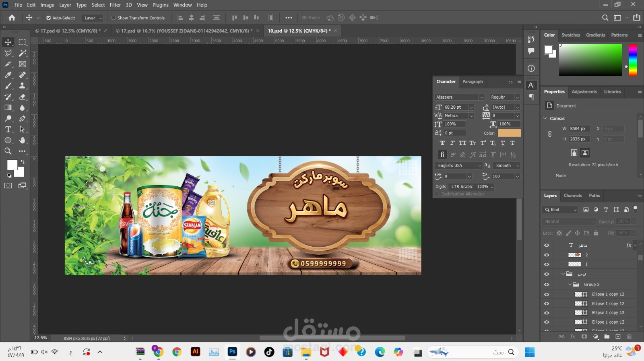The height and width of the screenshot is (361, 644).
Task: Switch to the Swatches tab
Action: pos(571,35)
